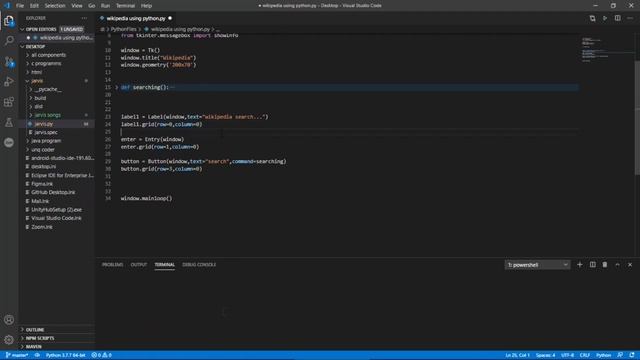The height and width of the screenshot is (360, 640).
Task: Open the editor More Actions ellipsis
Action: click(x=630, y=18)
